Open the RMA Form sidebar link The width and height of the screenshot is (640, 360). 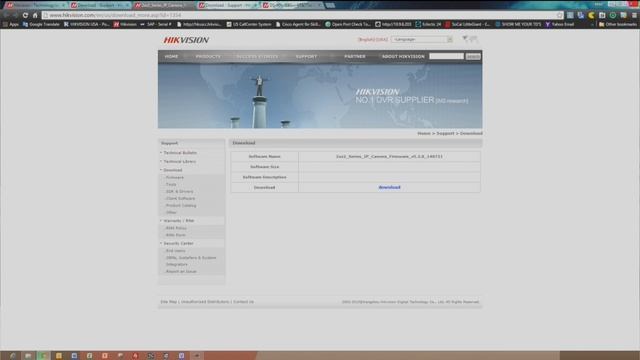176,235
